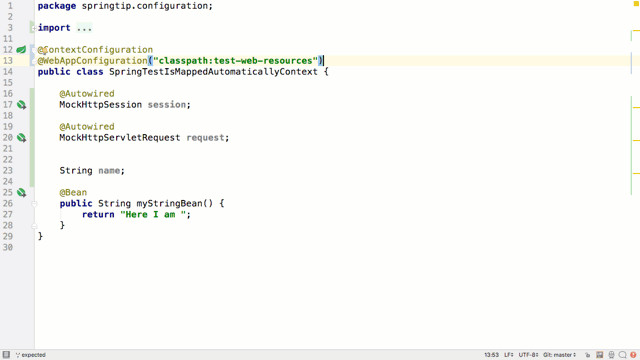
Task: Click the speech bubble icon in status bar
Action: 622,355
